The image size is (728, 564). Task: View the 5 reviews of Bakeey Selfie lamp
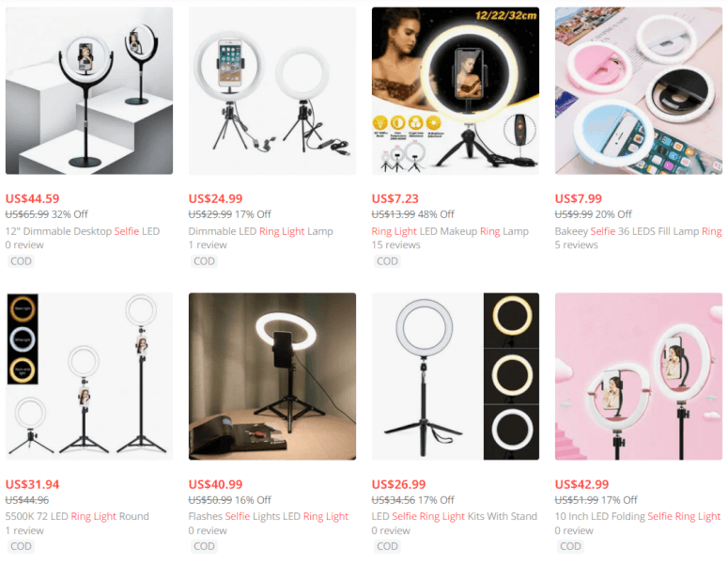tap(576, 244)
